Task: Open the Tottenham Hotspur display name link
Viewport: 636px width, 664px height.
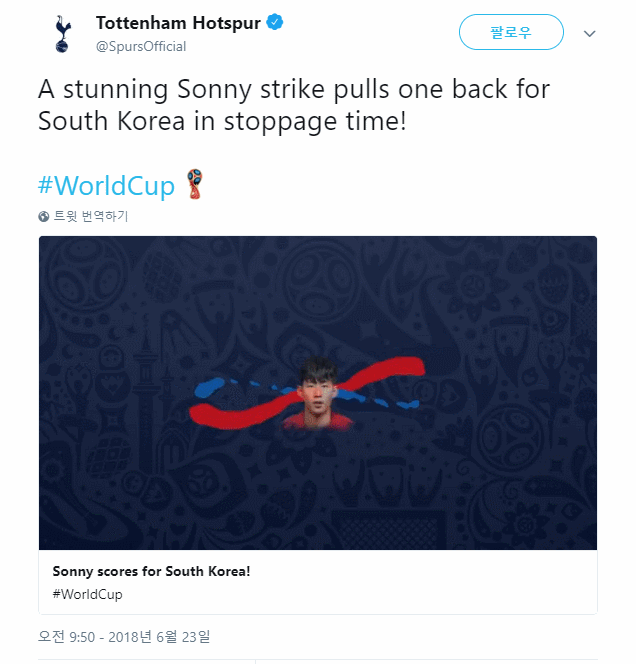Action: [x=178, y=23]
